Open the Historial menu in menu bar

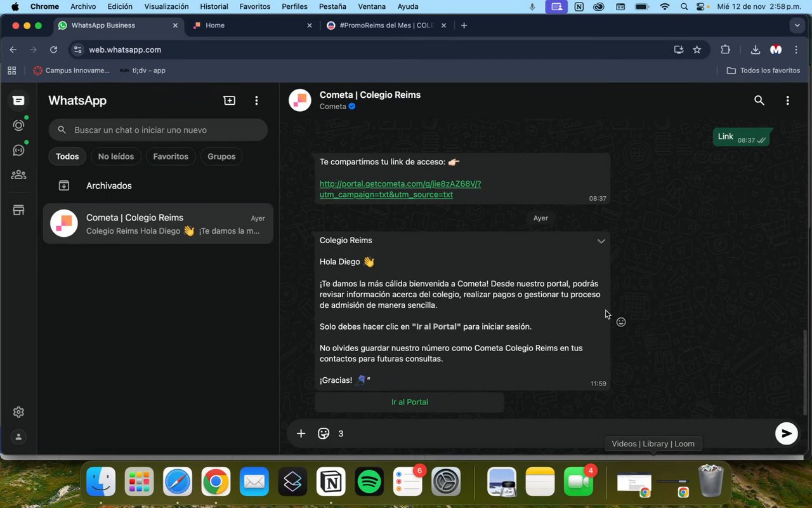pyautogui.click(x=214, y=6)
